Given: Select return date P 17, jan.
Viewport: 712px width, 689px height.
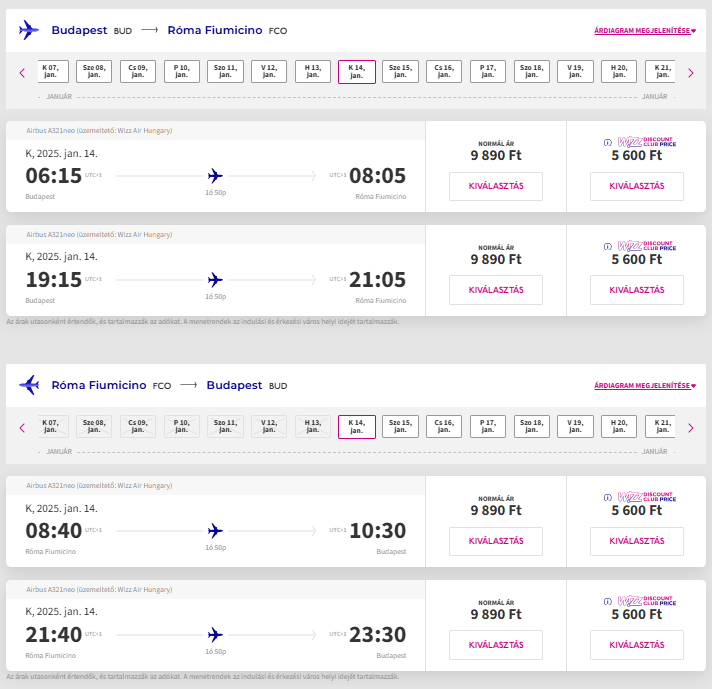Looking at the screenshot, I should [x=488, y=427].
